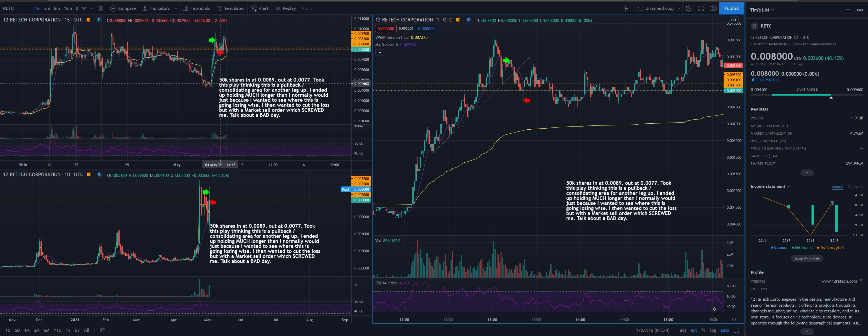Open the go-to-date calendar icon
The image size is (868, 336).
tap(103, 330)
